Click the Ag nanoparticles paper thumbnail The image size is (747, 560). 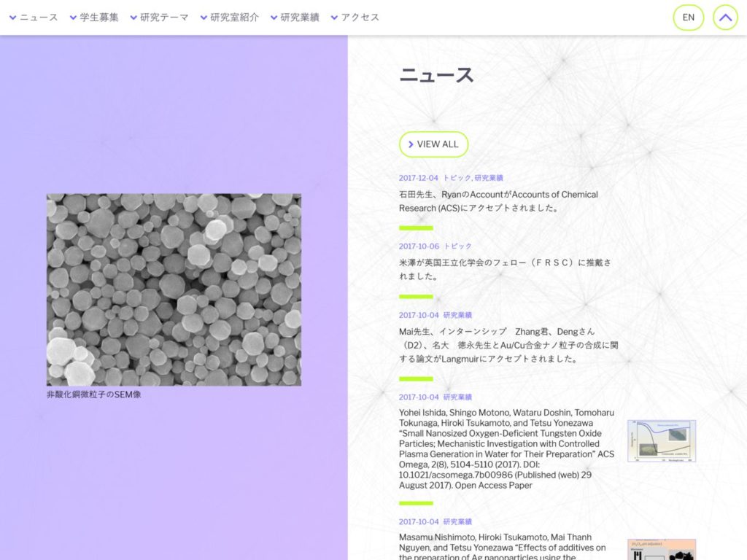tap(661, 549)
